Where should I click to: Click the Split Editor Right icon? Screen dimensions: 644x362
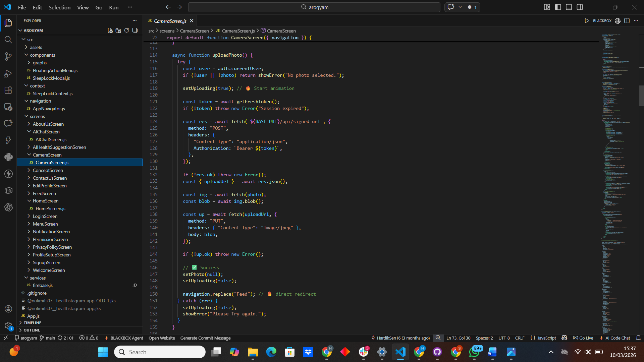click(627, 21)
